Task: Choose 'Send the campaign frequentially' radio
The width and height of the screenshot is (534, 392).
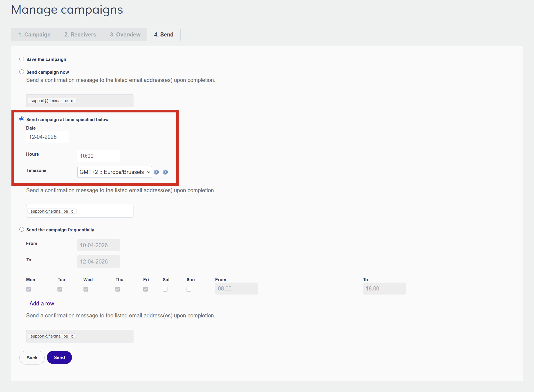Action: pyautogui.click(x=22, y=229)
